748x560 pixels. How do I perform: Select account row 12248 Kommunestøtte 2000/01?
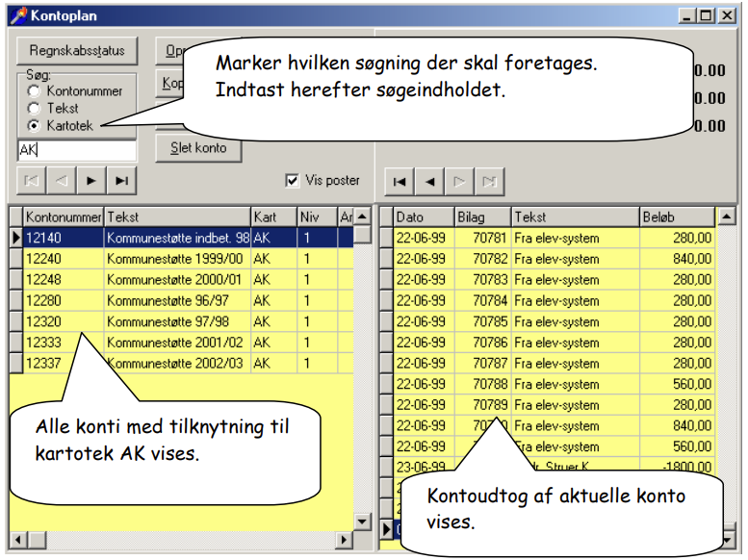[x=181, y=280]
